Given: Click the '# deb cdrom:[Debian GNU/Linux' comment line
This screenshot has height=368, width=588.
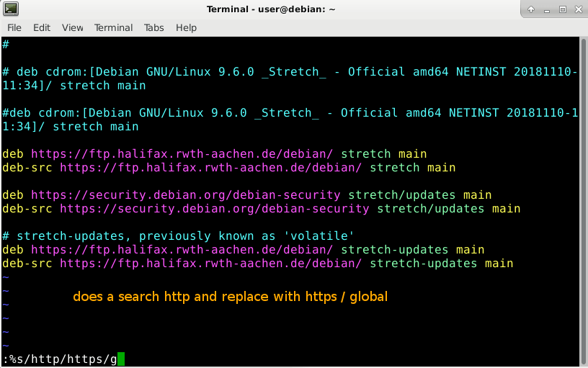Looking at the screenshot, I should click(x=290, y=71).
